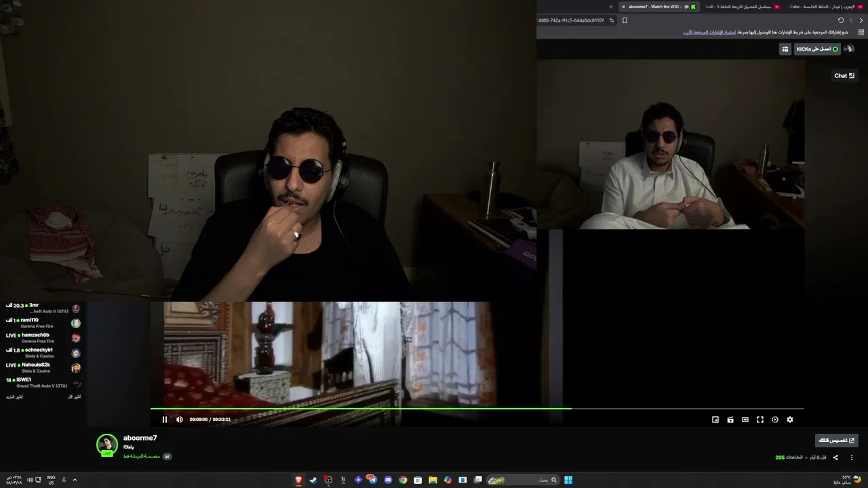The height and width of the screenshot is (488, 868).
Task: Click the green KICKs button
Action: pyautogui.click(x=818, y=49)
